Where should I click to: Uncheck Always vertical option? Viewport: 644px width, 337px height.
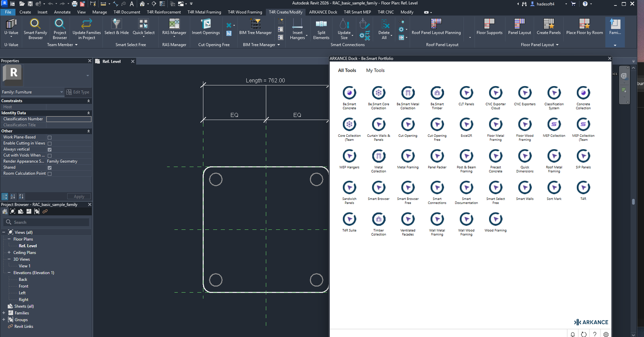(50, 150)
